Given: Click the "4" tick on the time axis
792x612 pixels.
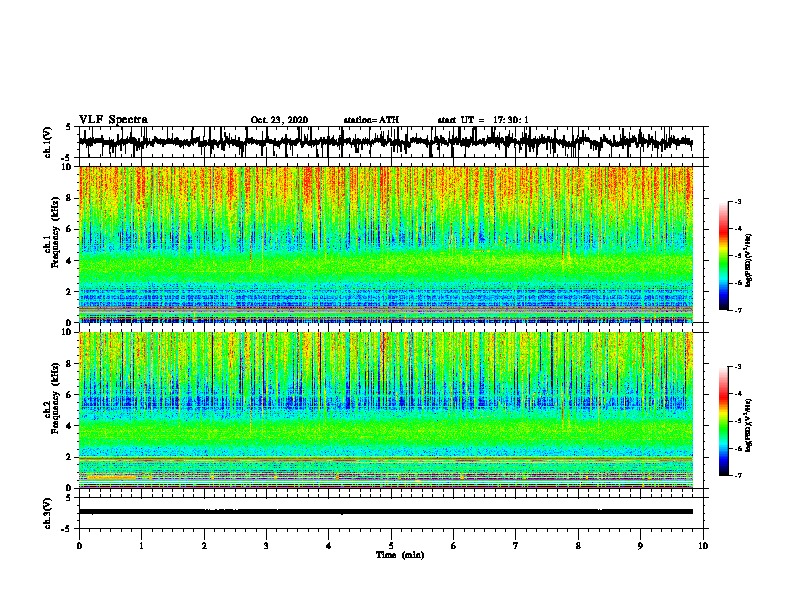Looking at the screenshot, I should (329, 546).
